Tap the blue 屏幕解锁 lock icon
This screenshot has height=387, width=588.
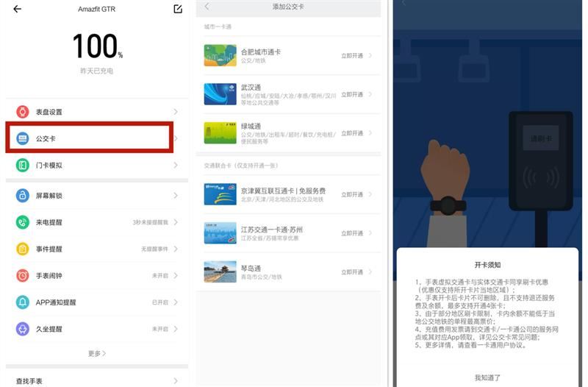click(x=23, y=196)
